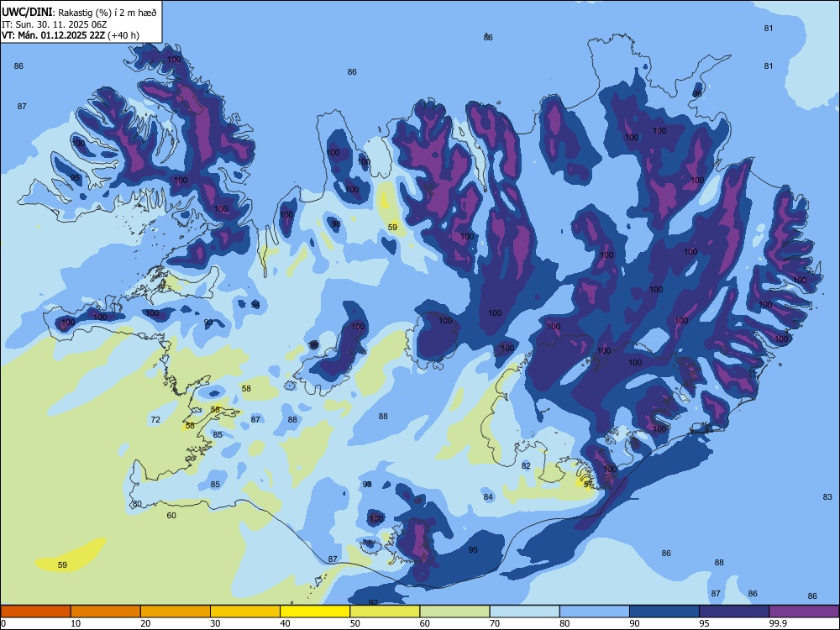This screenshot has height=630, width=840.
Task: Click the map humidity value 83
Action: [827, 496]
